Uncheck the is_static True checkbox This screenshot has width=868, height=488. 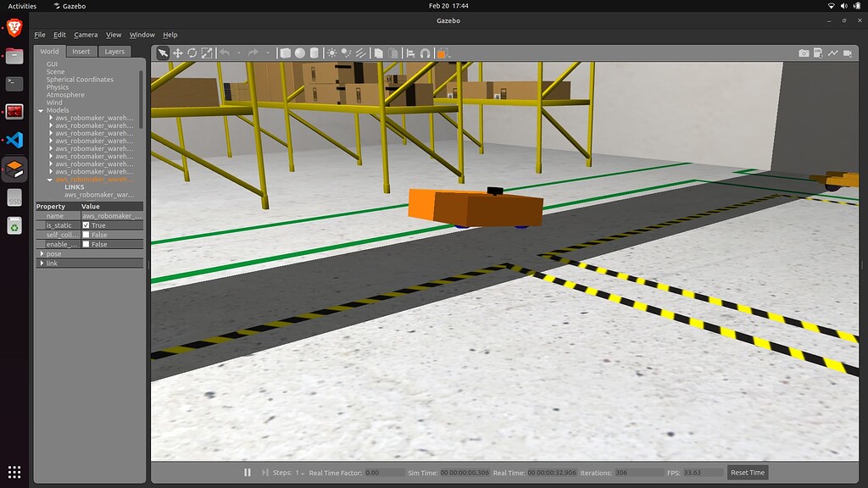coord(85,225)
